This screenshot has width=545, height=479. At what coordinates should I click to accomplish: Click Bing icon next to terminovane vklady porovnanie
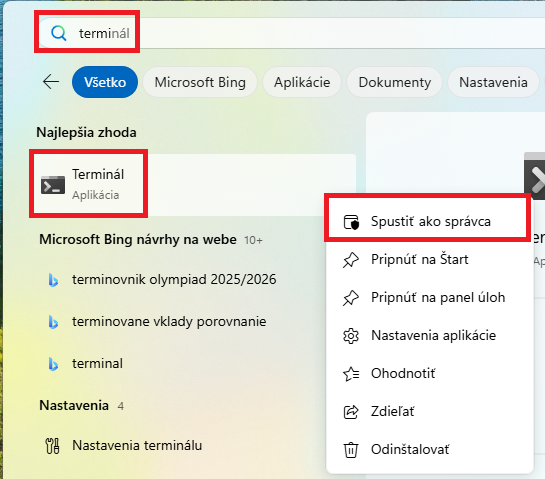53,322
